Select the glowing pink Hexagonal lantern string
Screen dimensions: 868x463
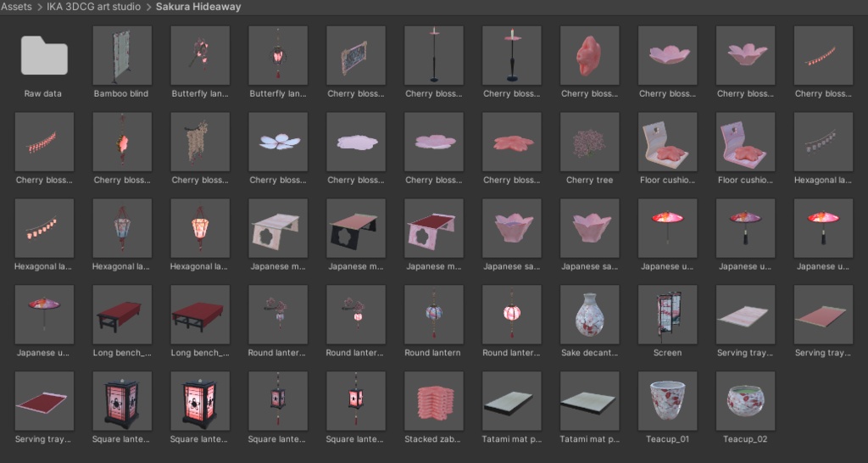44,228
